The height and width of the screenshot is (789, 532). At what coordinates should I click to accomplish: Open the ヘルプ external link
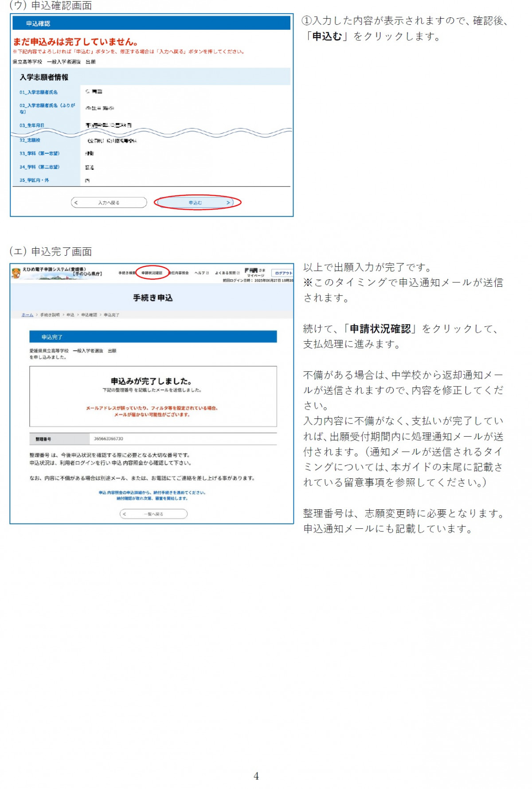click(200, 273)
